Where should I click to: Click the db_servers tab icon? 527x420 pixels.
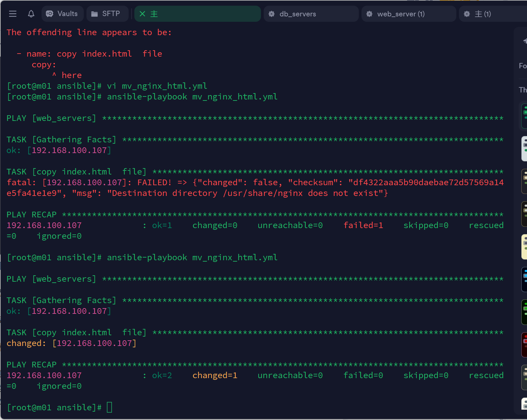(x=272, y=14)
